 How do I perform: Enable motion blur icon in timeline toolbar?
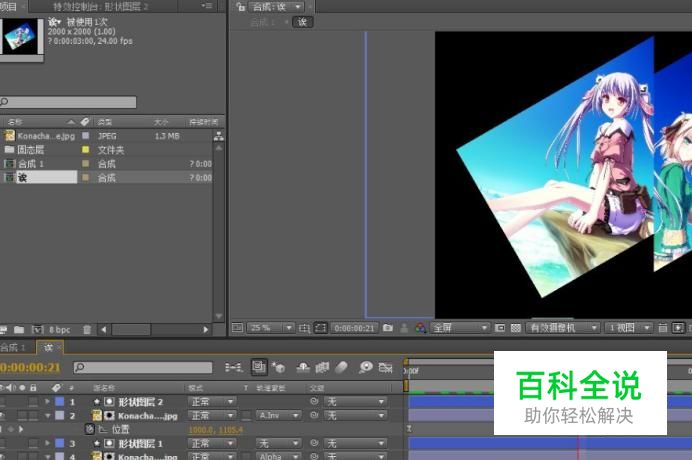[x=341, y=367]
